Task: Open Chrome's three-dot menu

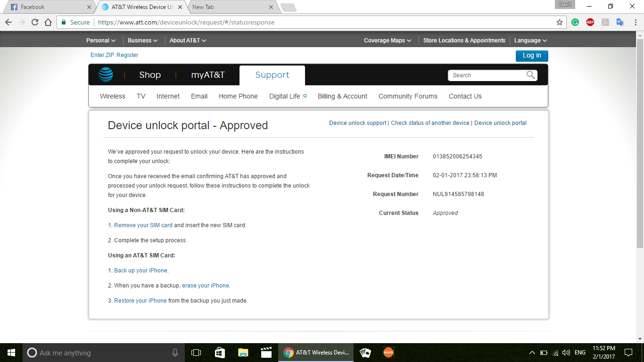Action: click(x=635, y=22)
